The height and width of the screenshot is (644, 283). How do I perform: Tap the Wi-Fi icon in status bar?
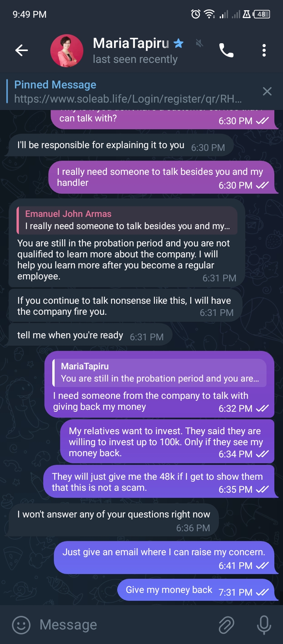209,15
